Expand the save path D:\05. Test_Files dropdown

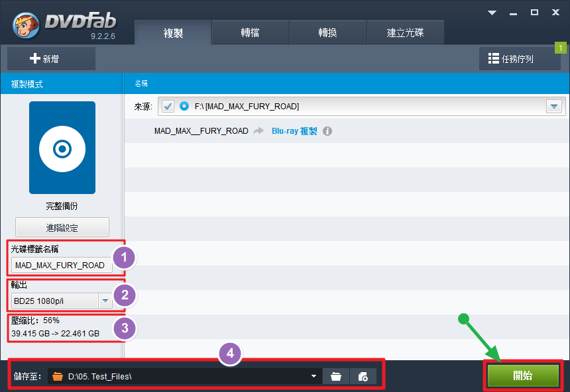(313, 376)
